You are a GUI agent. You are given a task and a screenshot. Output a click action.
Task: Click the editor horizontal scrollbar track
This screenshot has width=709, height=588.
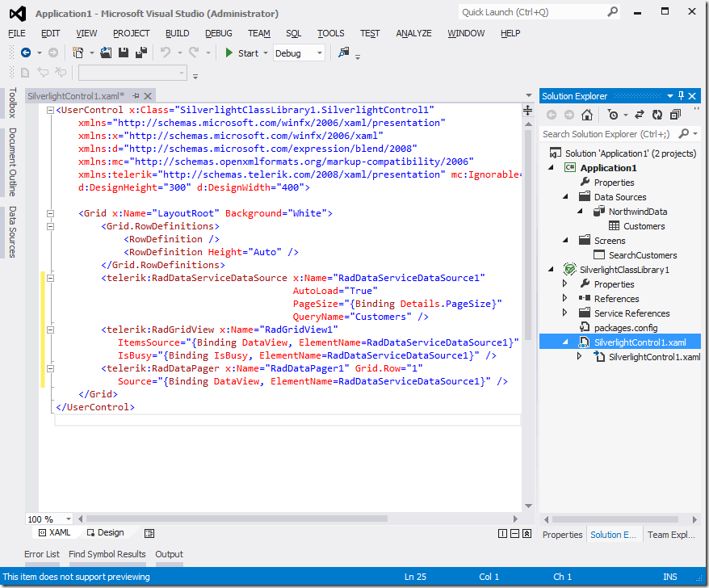(323, 519)
